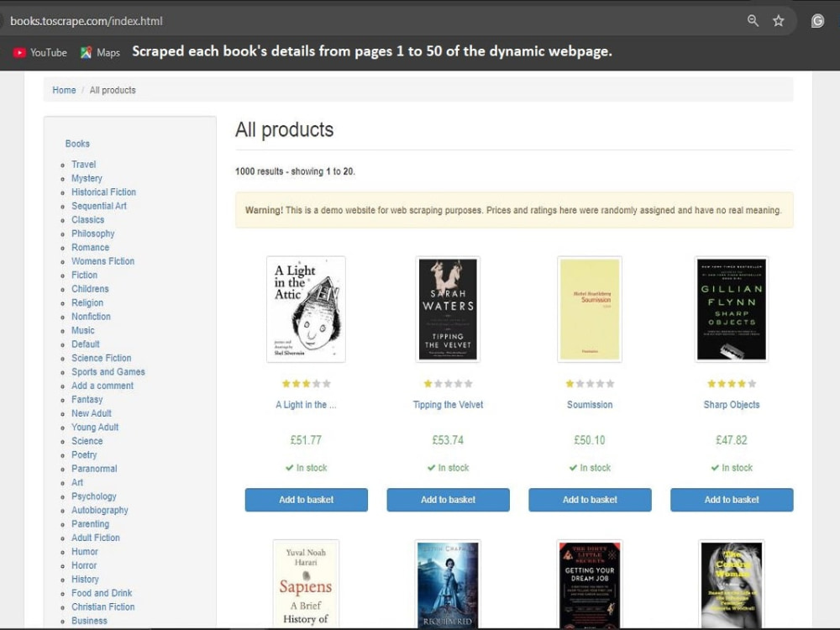The height and width of the screenshot is (630, 840).
Task: Click Sharp Objects book cover
Action: coord(732,309)
